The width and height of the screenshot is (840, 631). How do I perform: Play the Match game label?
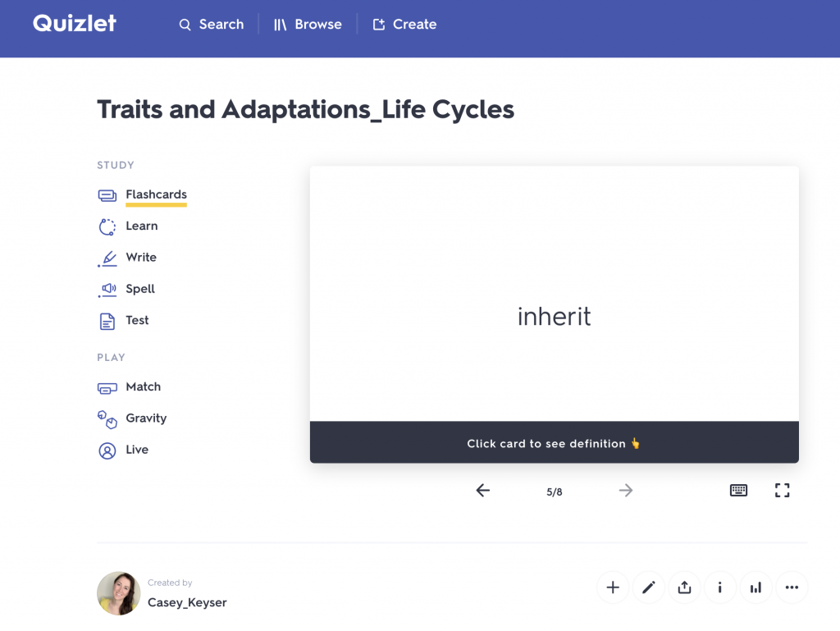(x=143, y=386)
